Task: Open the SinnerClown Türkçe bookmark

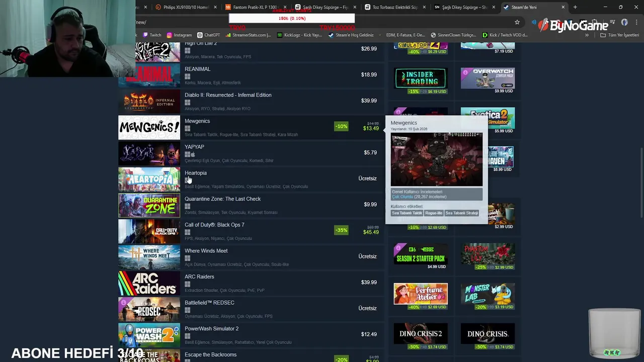Action: click(x=453, y=35)
